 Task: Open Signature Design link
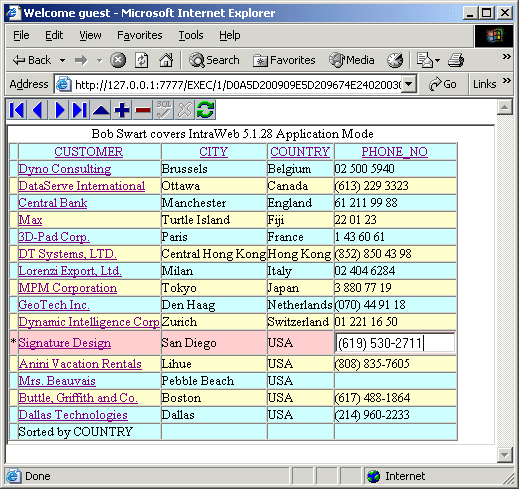point(65,343)
